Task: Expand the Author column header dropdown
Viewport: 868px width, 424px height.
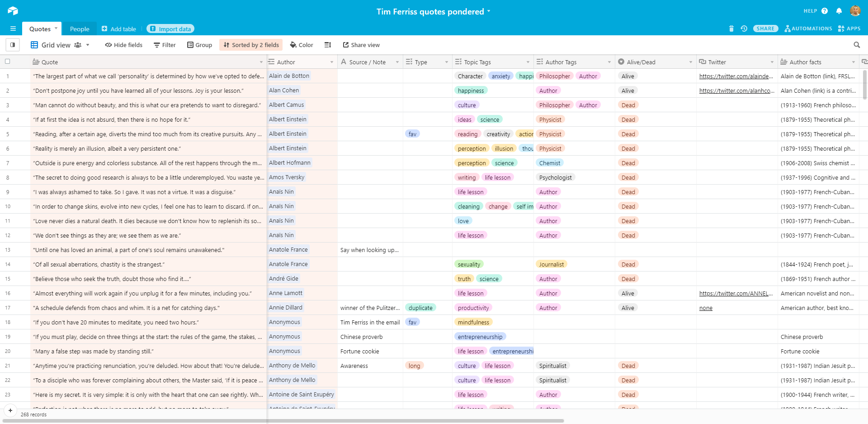Action: tap(332, 62)
